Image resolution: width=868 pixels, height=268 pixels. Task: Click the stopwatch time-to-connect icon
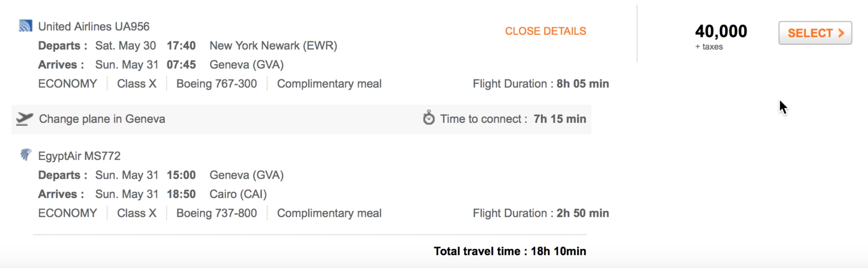[x=429, y=118]
